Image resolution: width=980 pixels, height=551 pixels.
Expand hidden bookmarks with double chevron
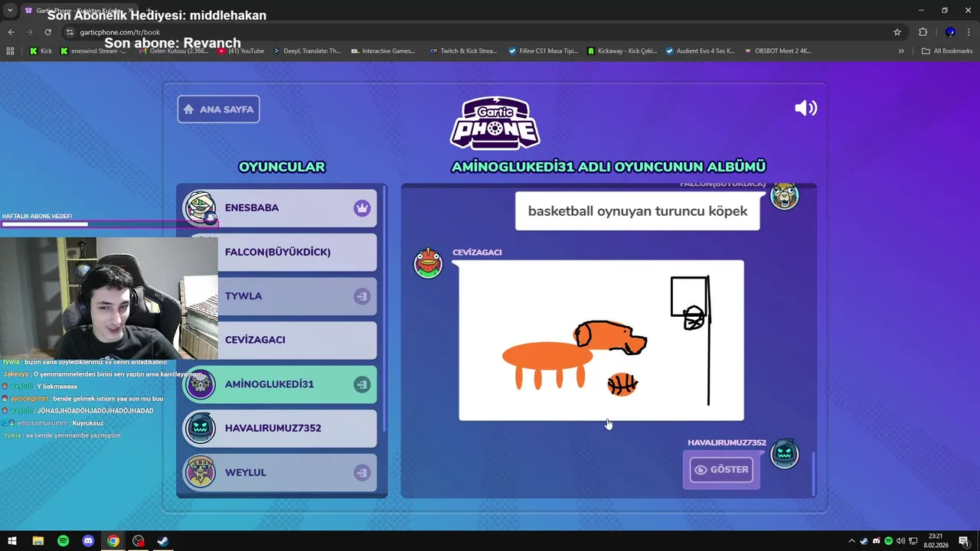pyautogui.click(x=901, y=51)
